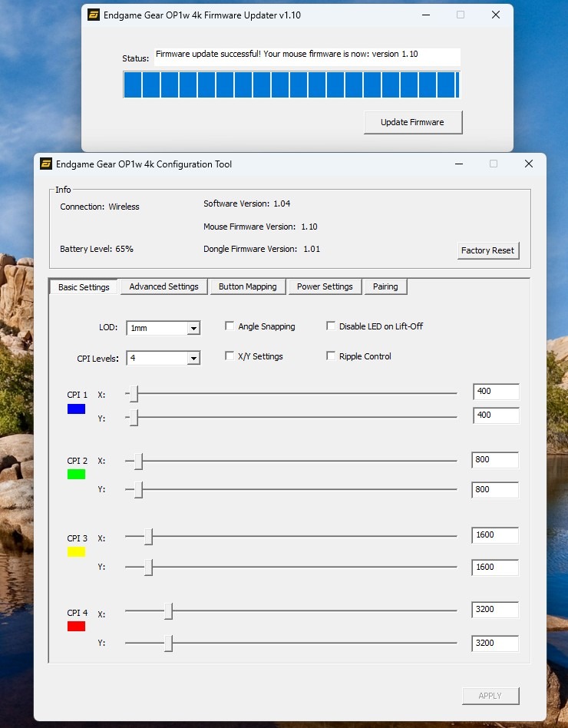Click the firmware update progress bar
568x728 pixels.
292,84
